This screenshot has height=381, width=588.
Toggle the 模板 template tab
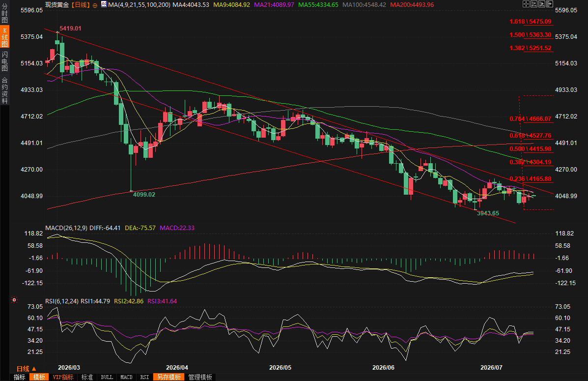pyautogui.click(x=39, y=377)
